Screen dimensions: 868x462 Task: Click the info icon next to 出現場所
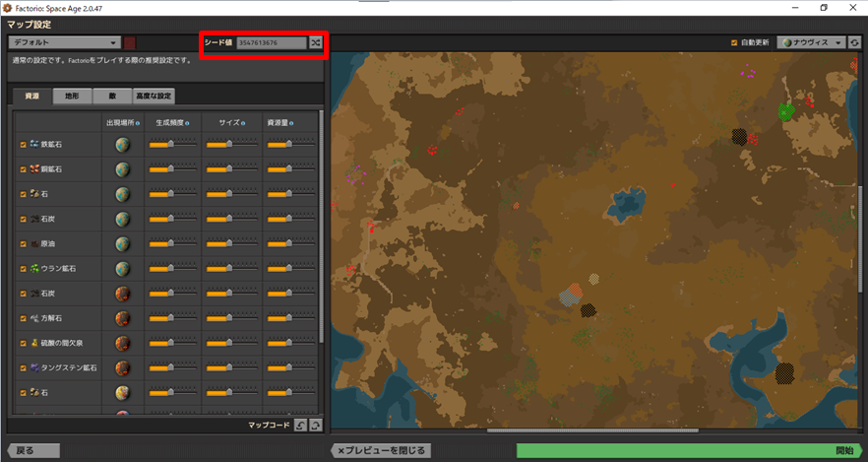pyautogui.click(x=138, y=123)
